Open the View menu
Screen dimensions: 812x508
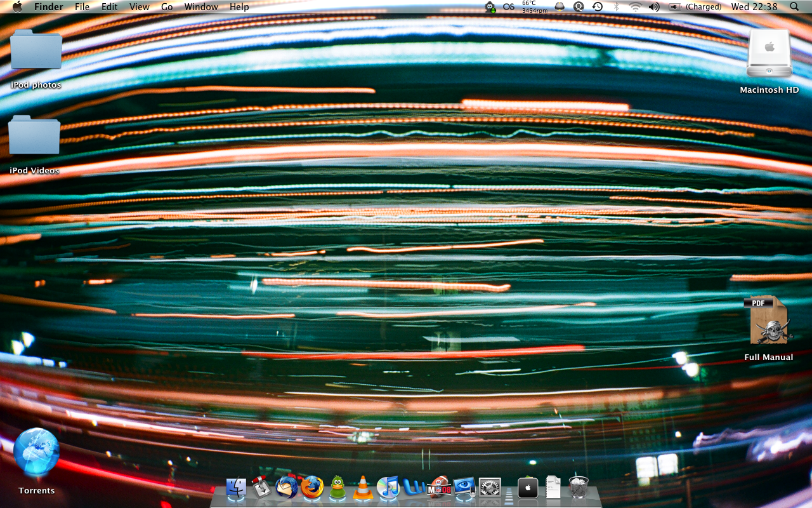point(140,7)
